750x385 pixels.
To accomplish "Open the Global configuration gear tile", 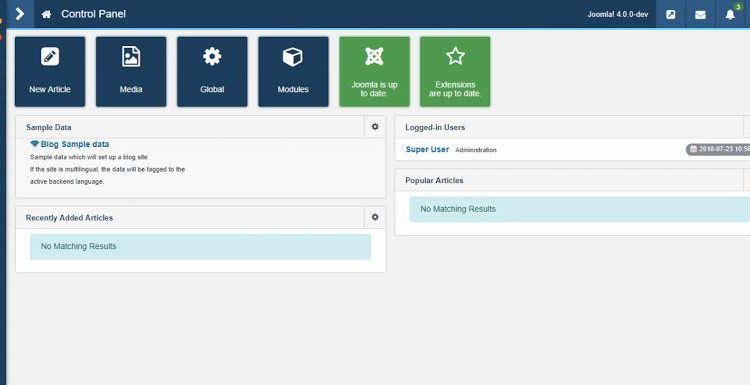I will click(x=212, y=72).
